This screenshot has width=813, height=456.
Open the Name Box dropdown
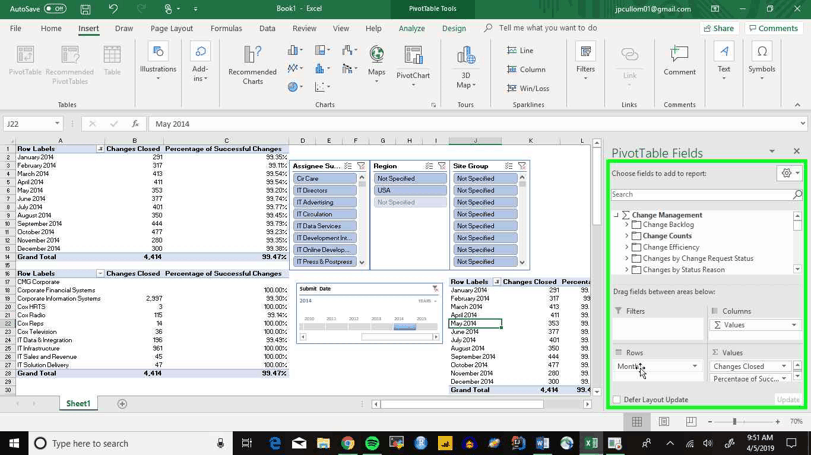point(57,124)
